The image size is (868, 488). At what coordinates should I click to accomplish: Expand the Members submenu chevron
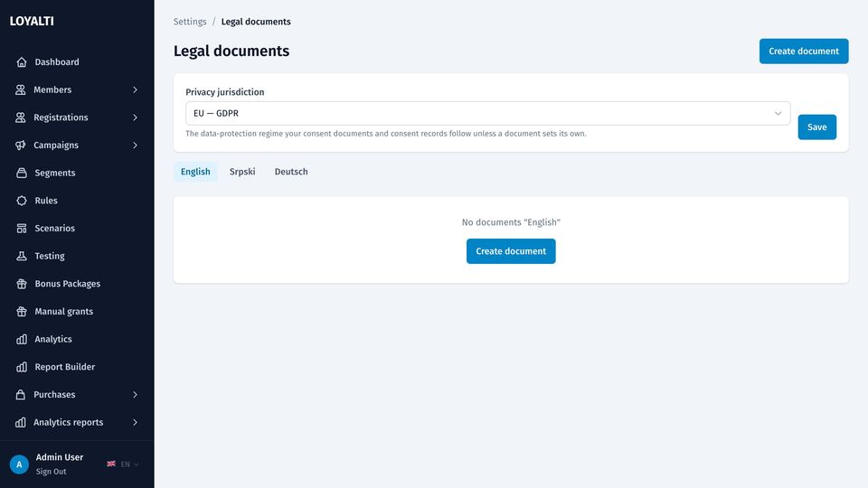tap(135, 89)
